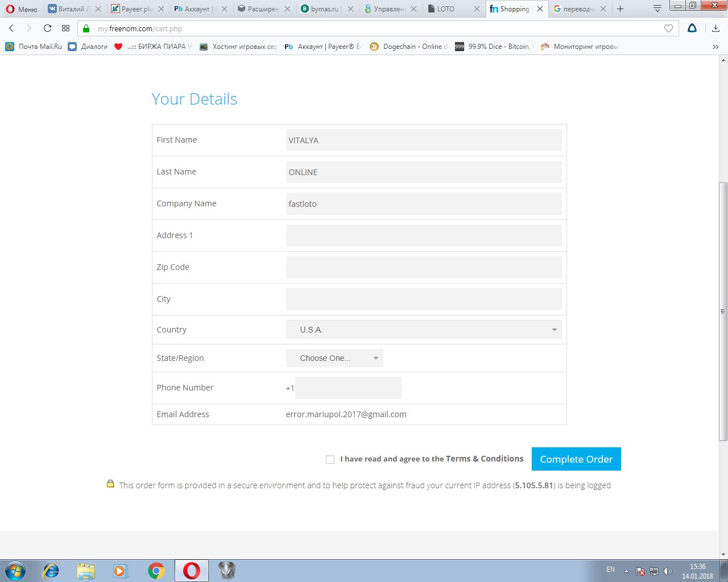
Task: Open Internet Explorer from the taskbar
Action: coord(51,571)
